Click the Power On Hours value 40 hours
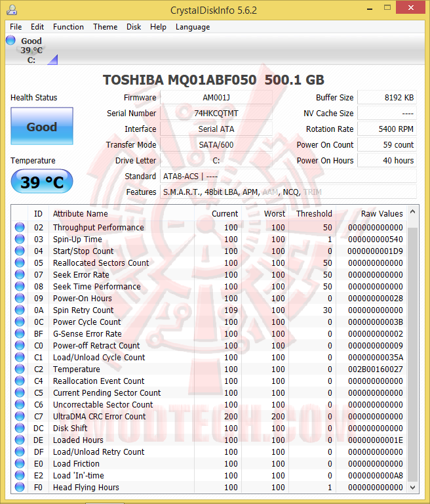This screenshot has width=430, height=504. (387, 160)
